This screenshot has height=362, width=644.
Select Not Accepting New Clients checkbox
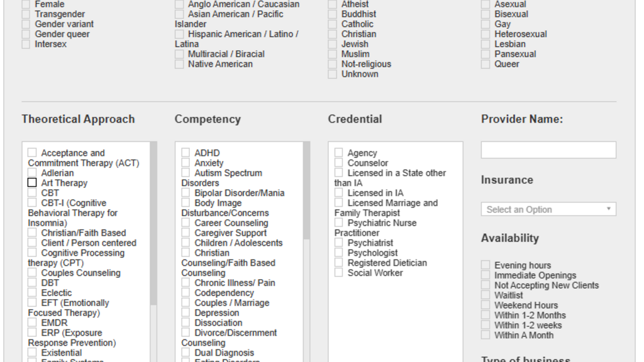[486, 285]
